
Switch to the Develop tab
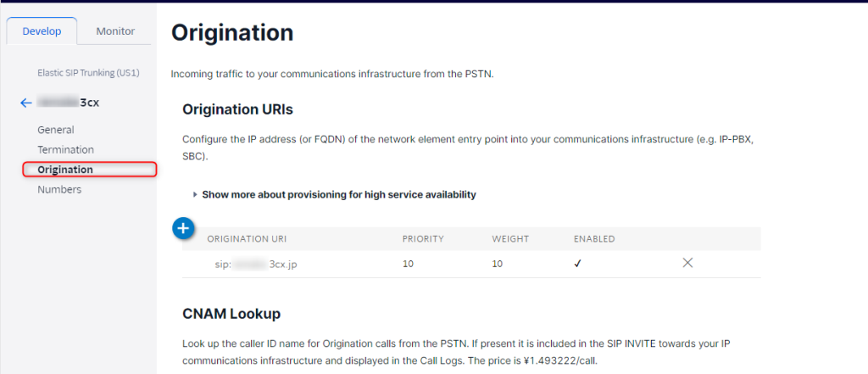click(42, 31)
